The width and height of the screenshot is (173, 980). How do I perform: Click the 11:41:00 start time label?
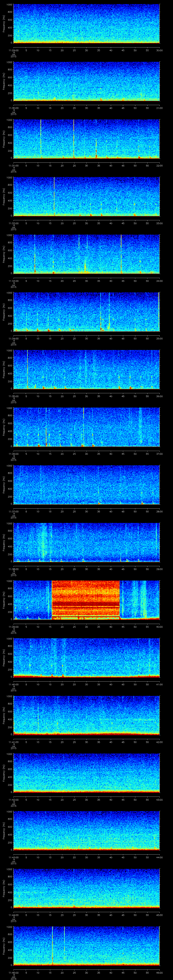[x=13, y=742]
